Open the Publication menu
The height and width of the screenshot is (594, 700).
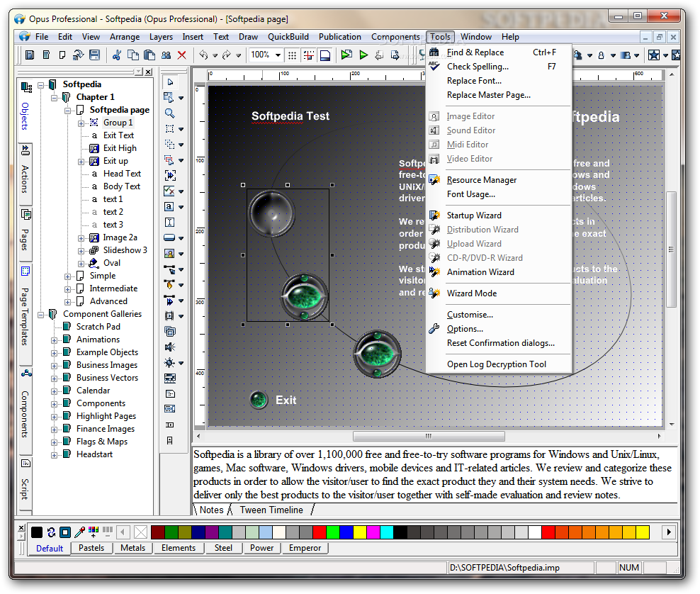click(x=340, y=37)
